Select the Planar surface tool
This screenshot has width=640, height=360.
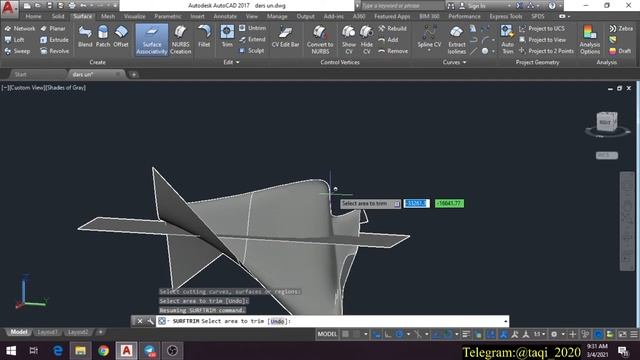[x=53, y=29]
